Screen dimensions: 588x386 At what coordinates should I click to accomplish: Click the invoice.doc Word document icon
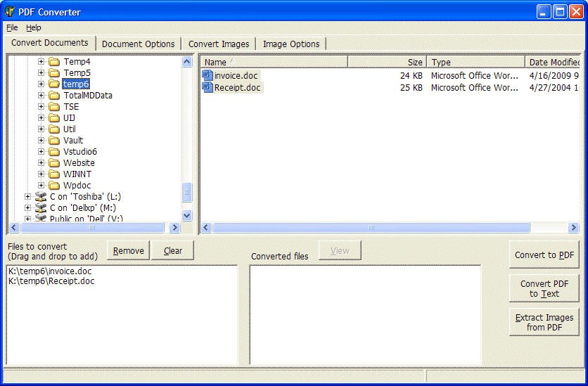pyautogui.click(x=207, y=75)
